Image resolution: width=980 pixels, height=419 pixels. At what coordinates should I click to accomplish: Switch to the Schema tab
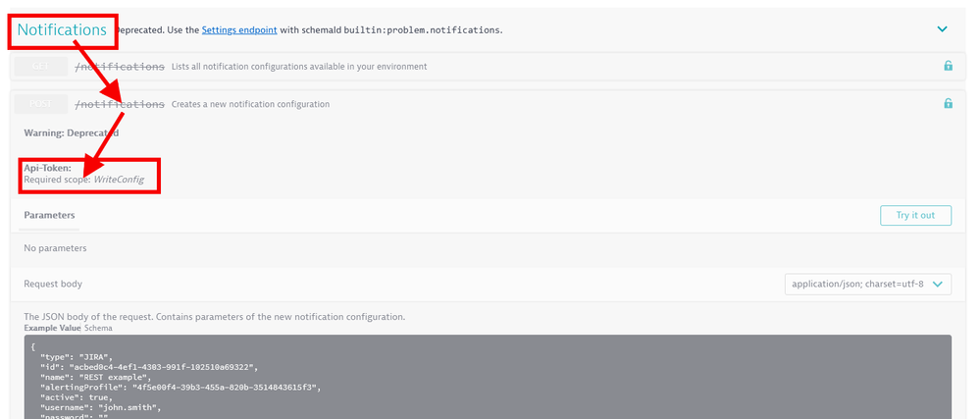tap(97, 327)
